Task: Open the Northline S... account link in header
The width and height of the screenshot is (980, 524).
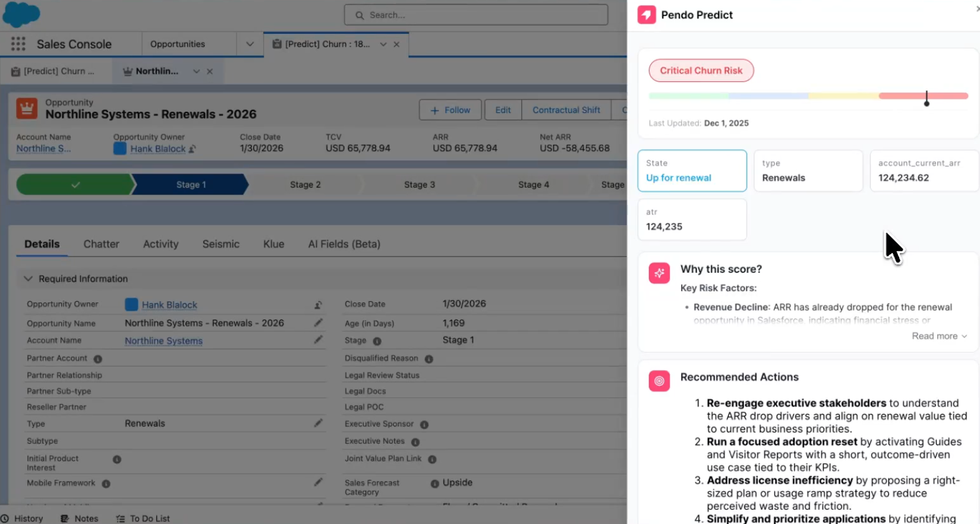Action: 43,149
